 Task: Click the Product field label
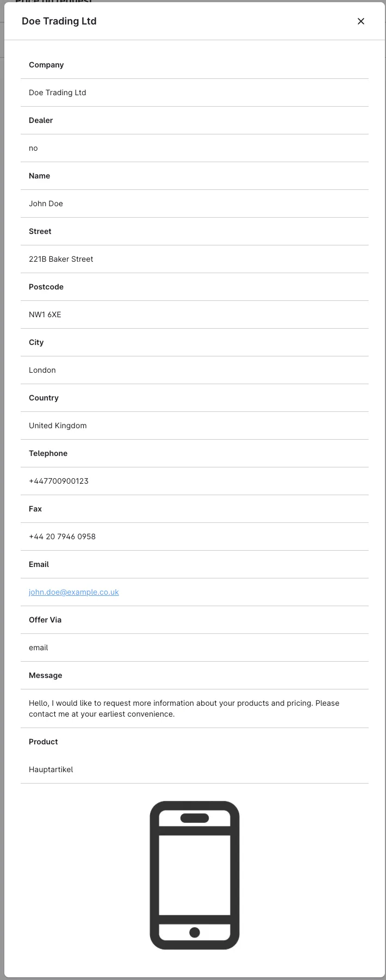click(43, 742)
